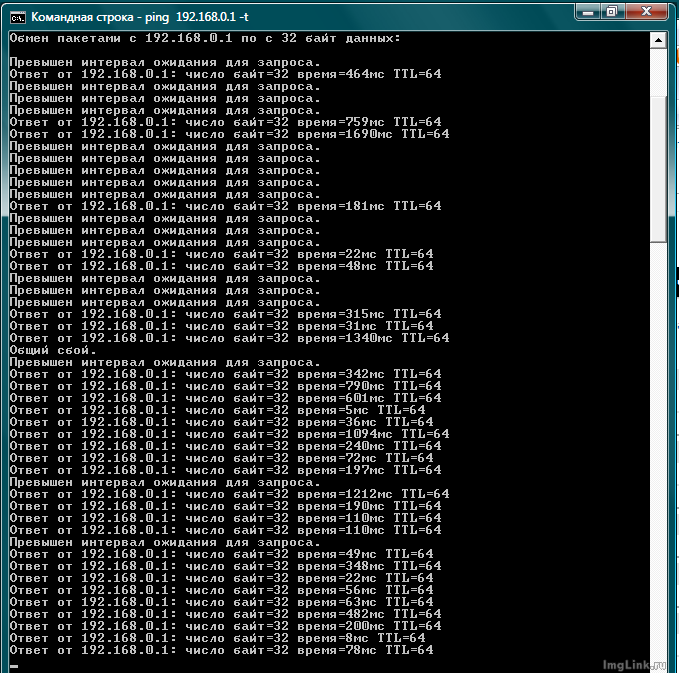
Task: Click the reply line with время=36мс
Action: [222, 422]
